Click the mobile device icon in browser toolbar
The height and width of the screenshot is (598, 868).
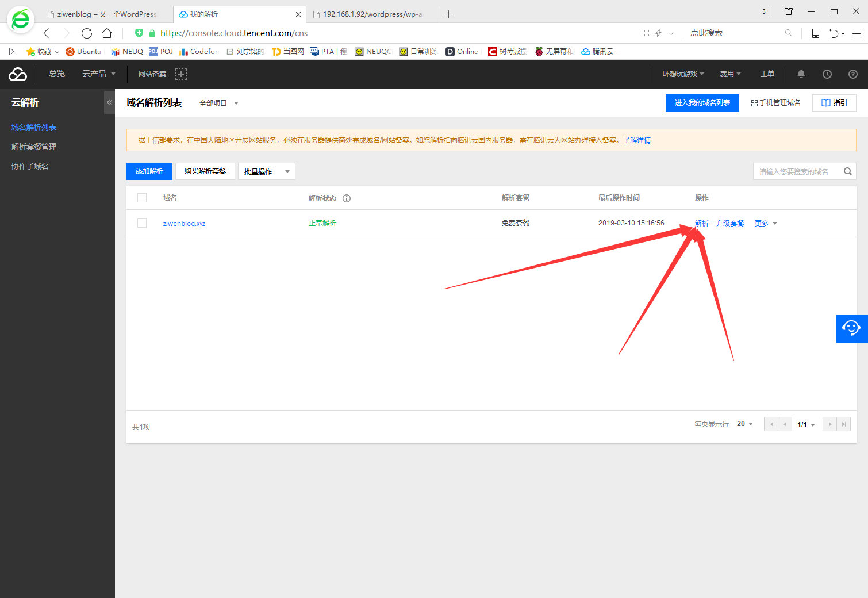point(815,33)
